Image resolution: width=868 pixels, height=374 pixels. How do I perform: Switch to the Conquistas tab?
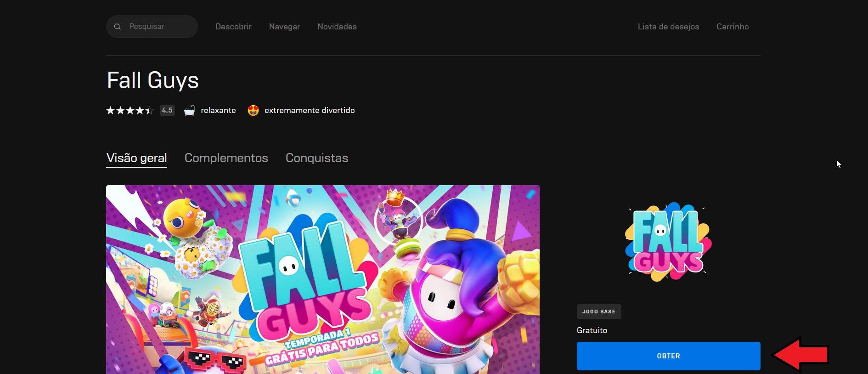point(317,158)
